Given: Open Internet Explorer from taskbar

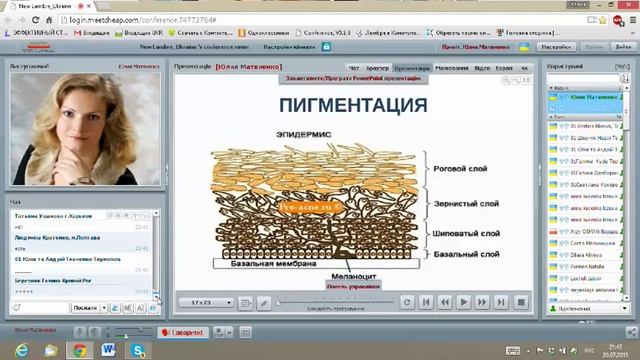Looking at the screenshot, I should [x=21, y=351].
